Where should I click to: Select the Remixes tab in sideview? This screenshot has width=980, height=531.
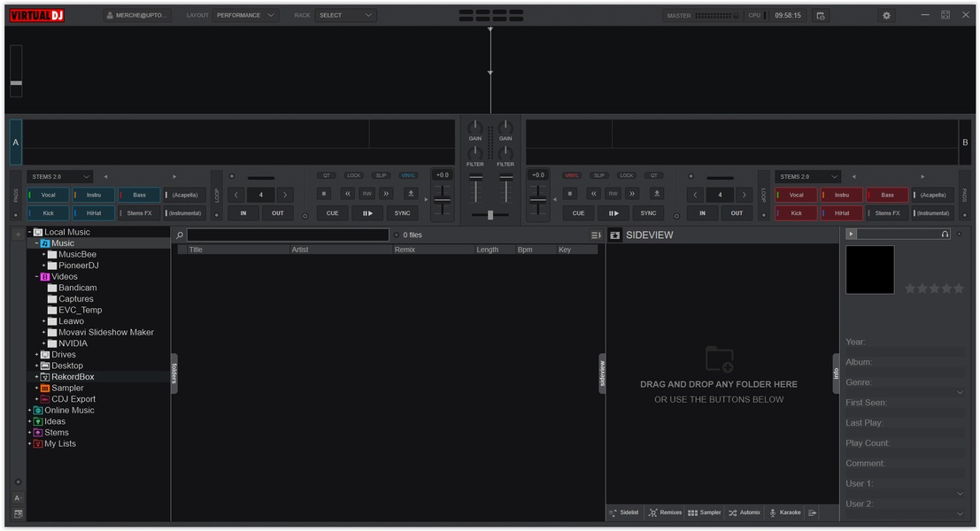(665, 512)
